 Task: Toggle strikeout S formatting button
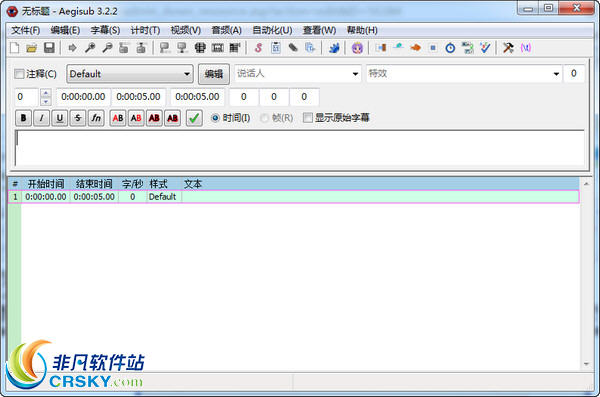pos(78,118)
